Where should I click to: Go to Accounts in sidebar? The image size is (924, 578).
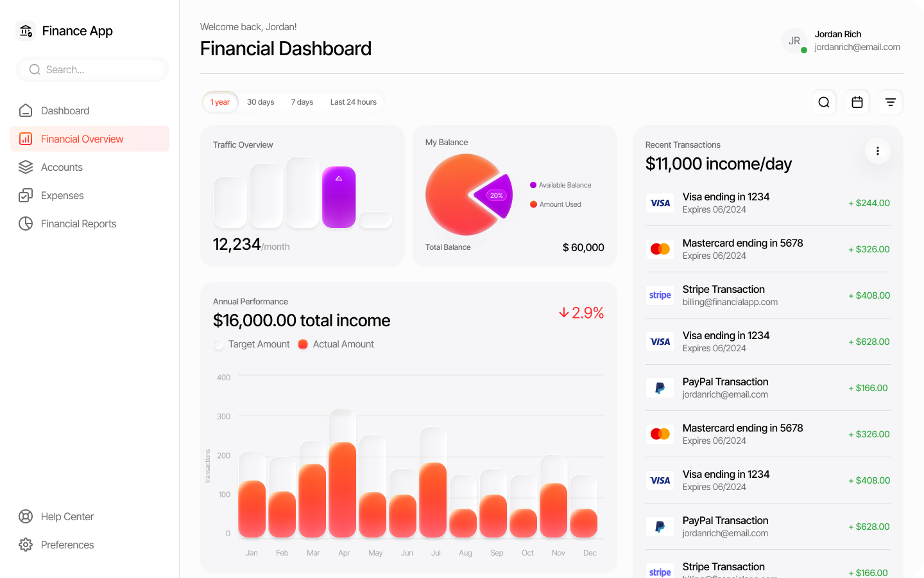coord(90,167)
